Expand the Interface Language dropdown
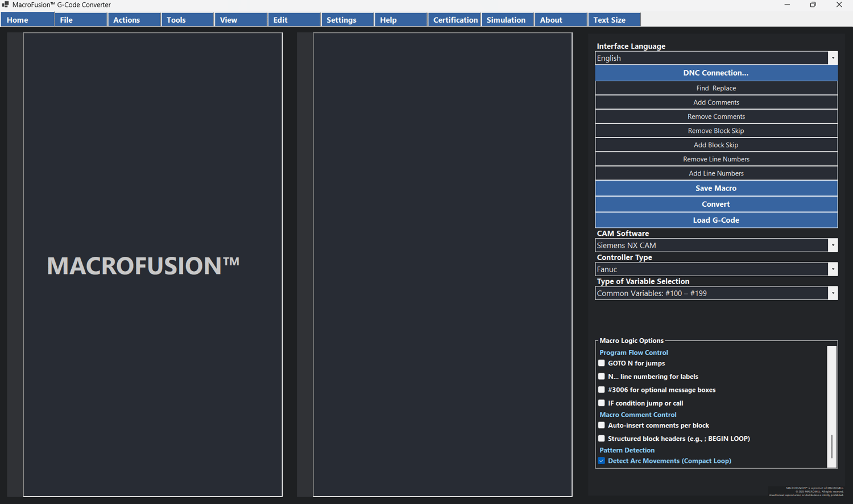This screenshot has height=504, width=853. point(833,58)
